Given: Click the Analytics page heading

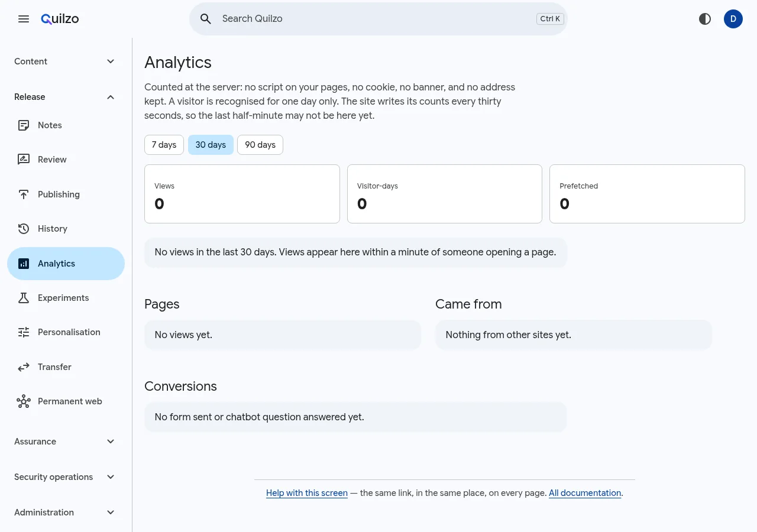Looking at the screenshot, I should 178,62.
